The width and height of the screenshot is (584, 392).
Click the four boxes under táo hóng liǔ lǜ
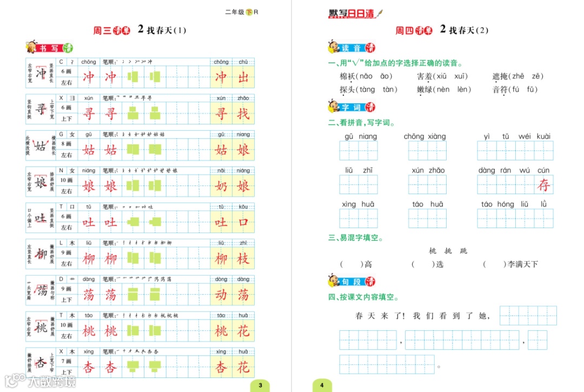tap(515, 218)
